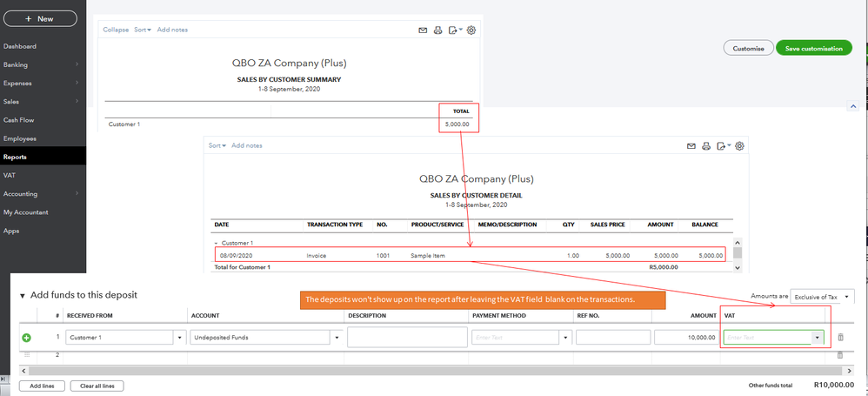This screenshot has width=868, height=396.
Task: Click the Customise button
Action: coord(749,48)
